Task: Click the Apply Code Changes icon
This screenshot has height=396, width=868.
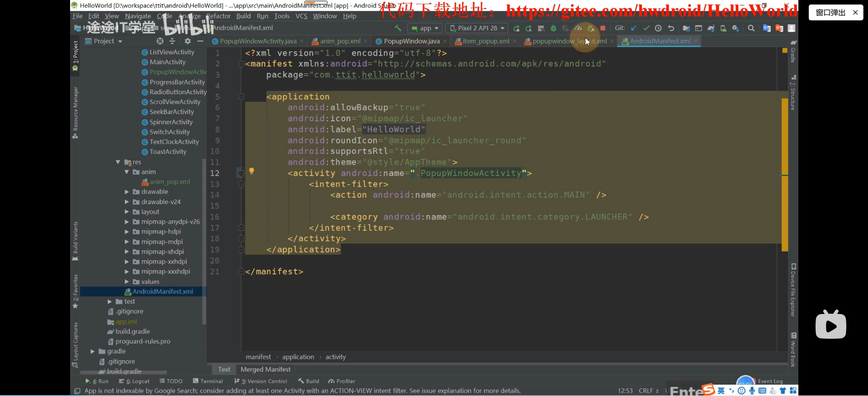Action: [541, 28]
